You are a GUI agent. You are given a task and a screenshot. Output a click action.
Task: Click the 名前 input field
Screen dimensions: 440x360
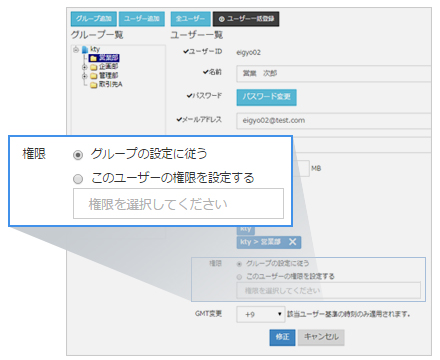point(334,74)
